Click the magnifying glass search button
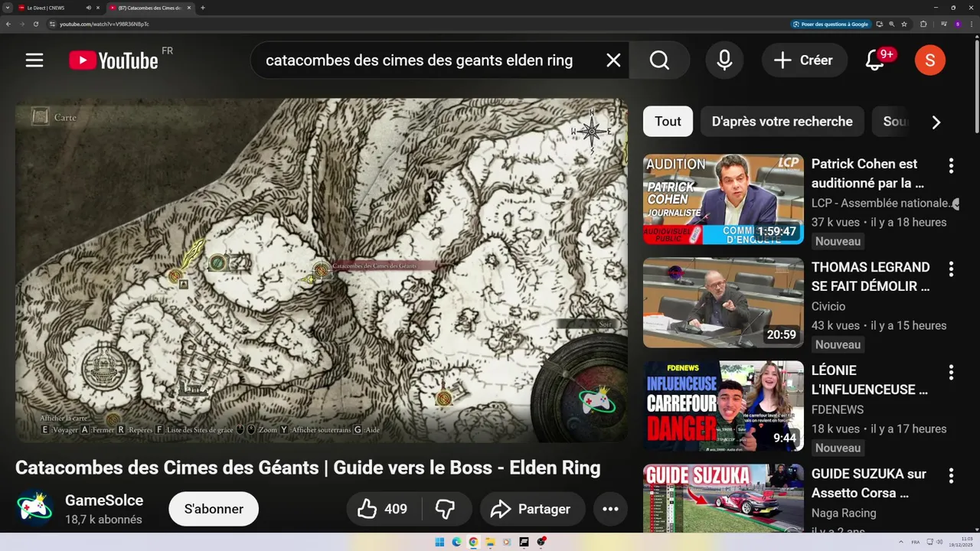 (x=659, y=60)
